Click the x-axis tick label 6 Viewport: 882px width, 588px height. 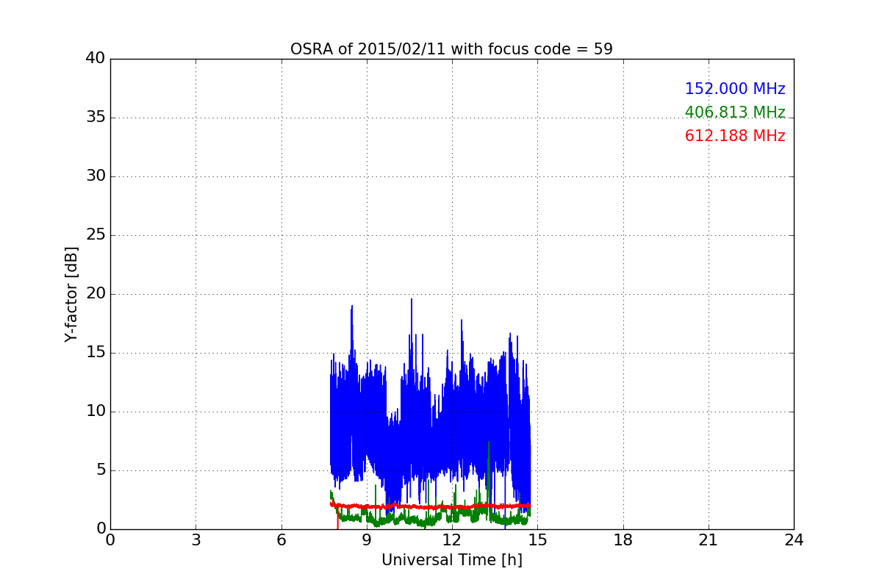click(x=281, y=540)
